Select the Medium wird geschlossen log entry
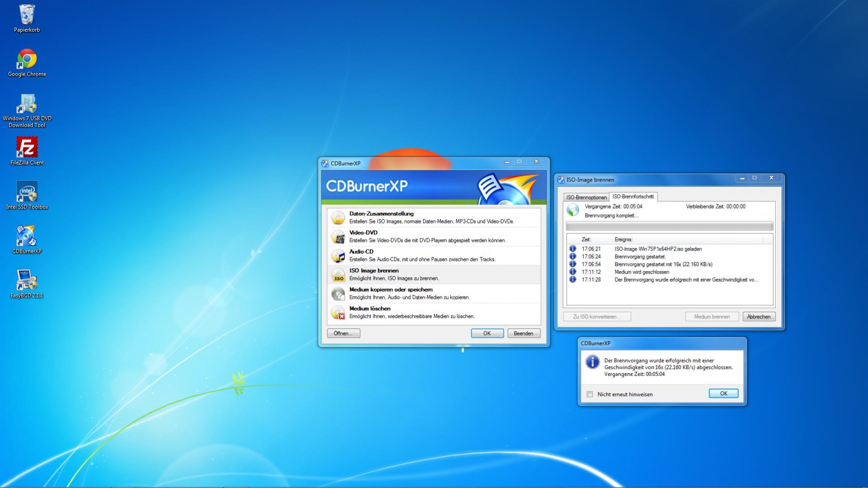This screenshot has width=868, height=488. 670,272
